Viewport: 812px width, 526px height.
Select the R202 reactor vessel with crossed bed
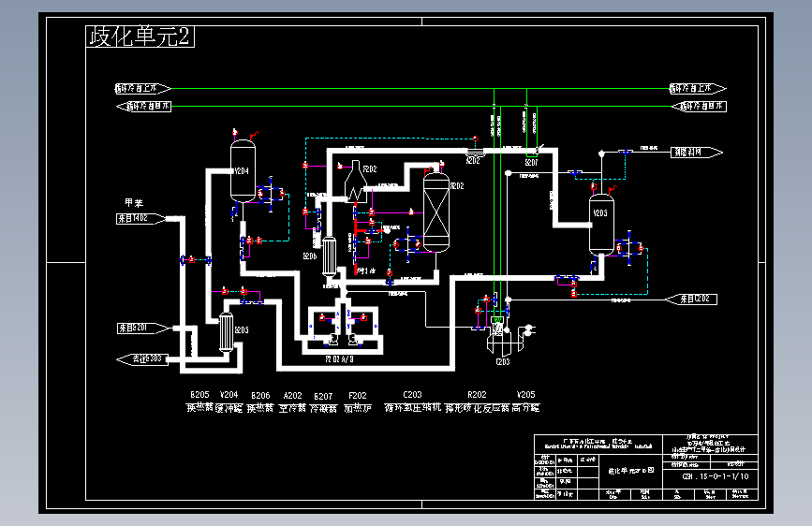436,212
